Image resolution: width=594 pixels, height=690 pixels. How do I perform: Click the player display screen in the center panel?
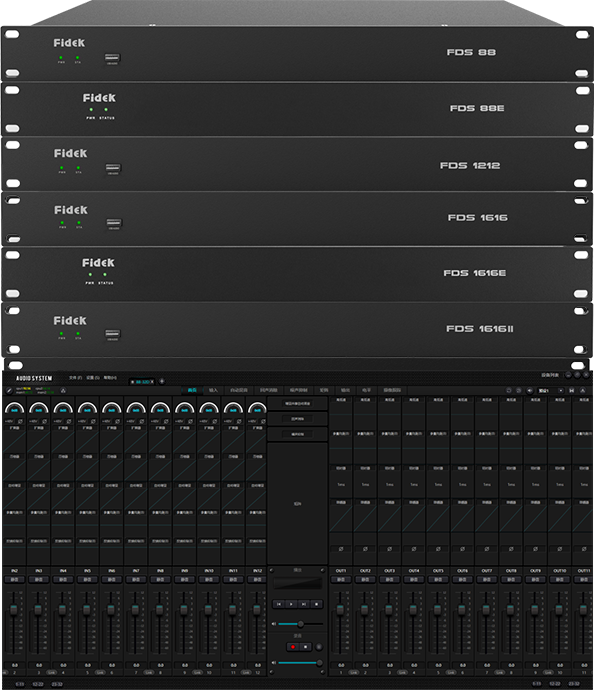297,584
